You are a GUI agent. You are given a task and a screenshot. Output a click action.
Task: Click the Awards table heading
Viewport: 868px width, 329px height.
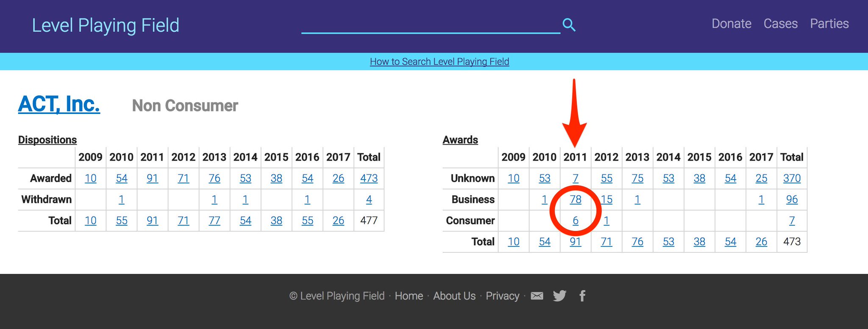(460, 140)
